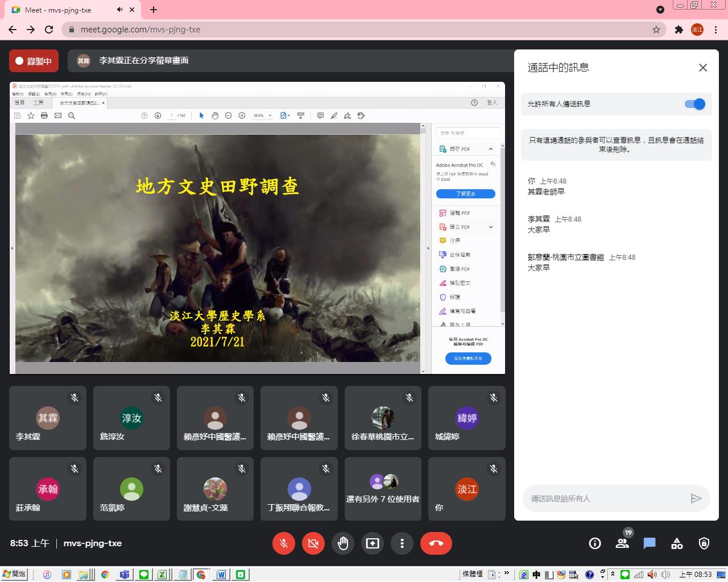This screenshot has width=728, height=582.
Task: Click the 錄製中 recording indicator
Action: (34, 61)
